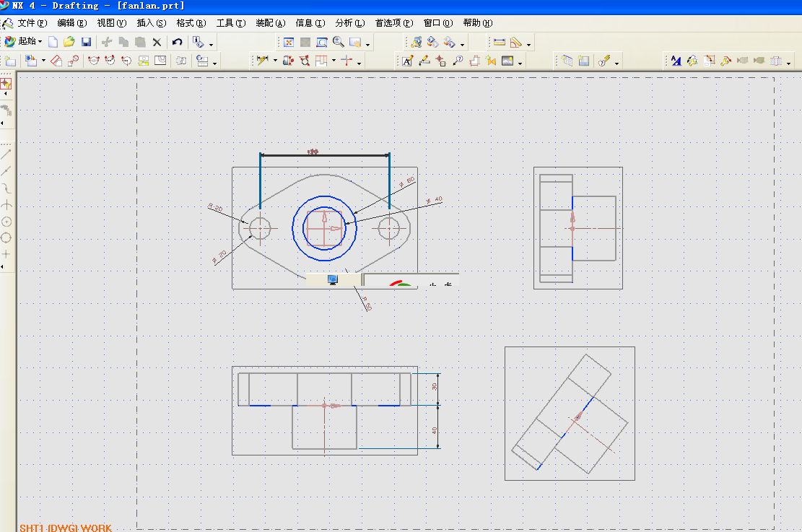Click the Annotation preferences blue A icon
The width and height of the screenshot is (802, 532).
[x=676, y=61]
